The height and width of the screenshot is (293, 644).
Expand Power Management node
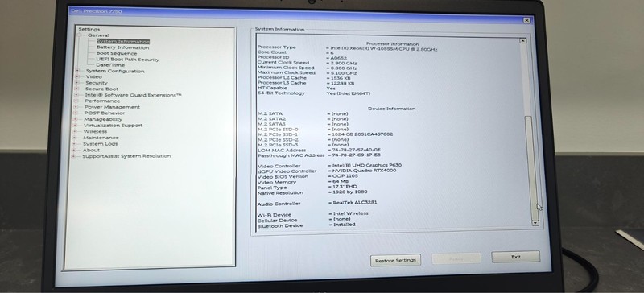[76, 107]
